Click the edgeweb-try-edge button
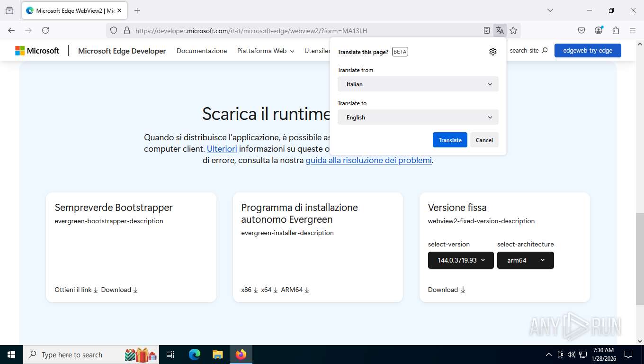Image resolution: width=644 pixels, height=364 pixels. (x=588, y=51)
